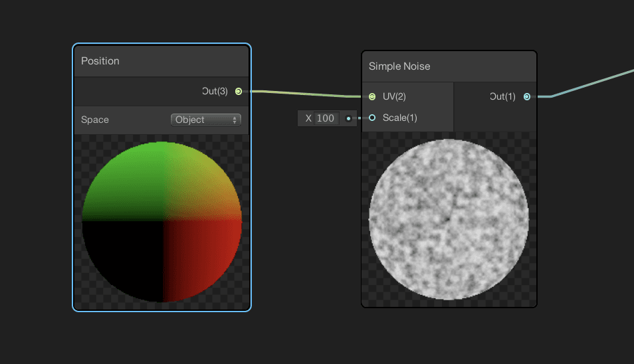This screenshot has height=364, width=634.
Task: Click the Position node's colored sphere preview
Action: pos(161,222)
